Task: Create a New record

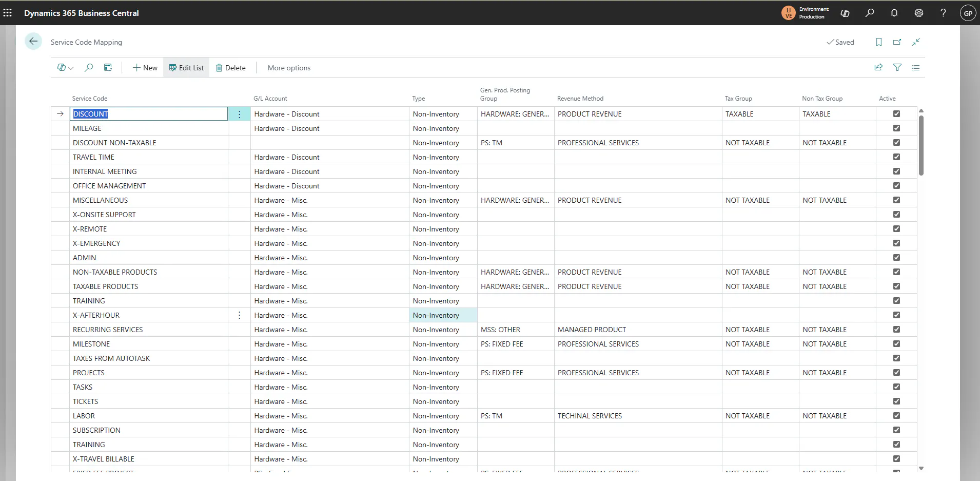Action: (145, 68)
